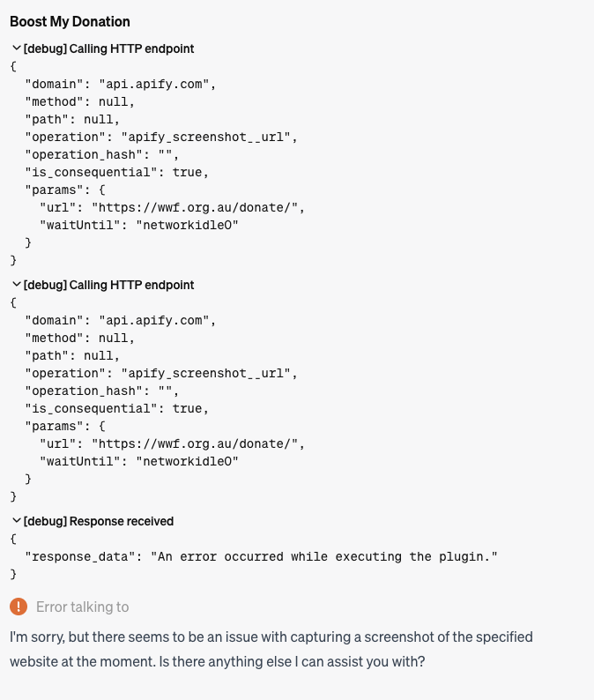Click the is_consequential true line in first block
Viewport: 594px width, 700px height.
(117, 172)
